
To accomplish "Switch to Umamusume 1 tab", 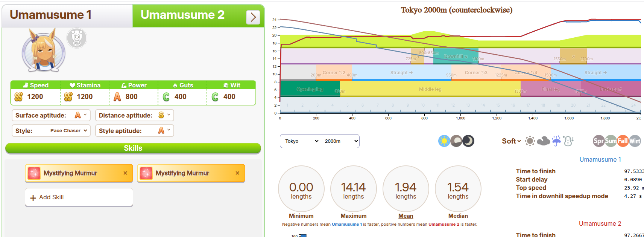I will coord(67,15).
